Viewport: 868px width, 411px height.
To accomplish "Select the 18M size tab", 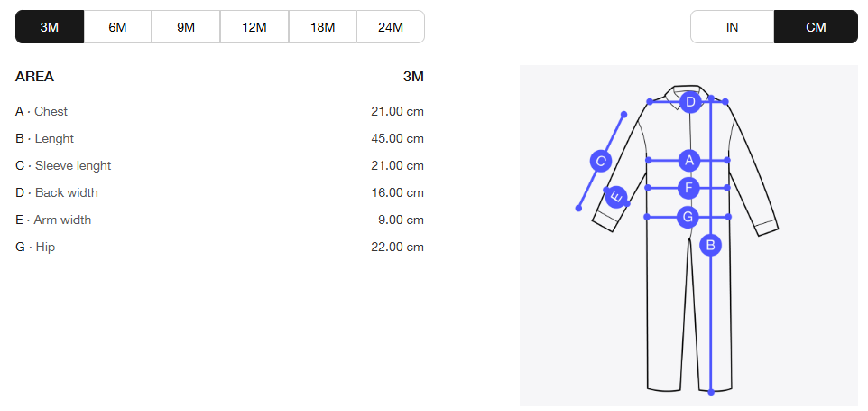I will 322,26.
